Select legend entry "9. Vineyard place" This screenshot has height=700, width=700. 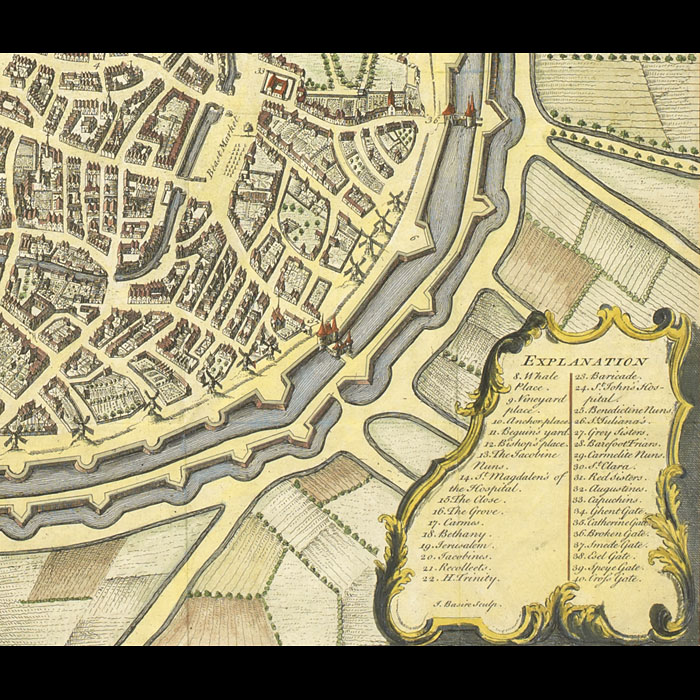coord(535,405)
